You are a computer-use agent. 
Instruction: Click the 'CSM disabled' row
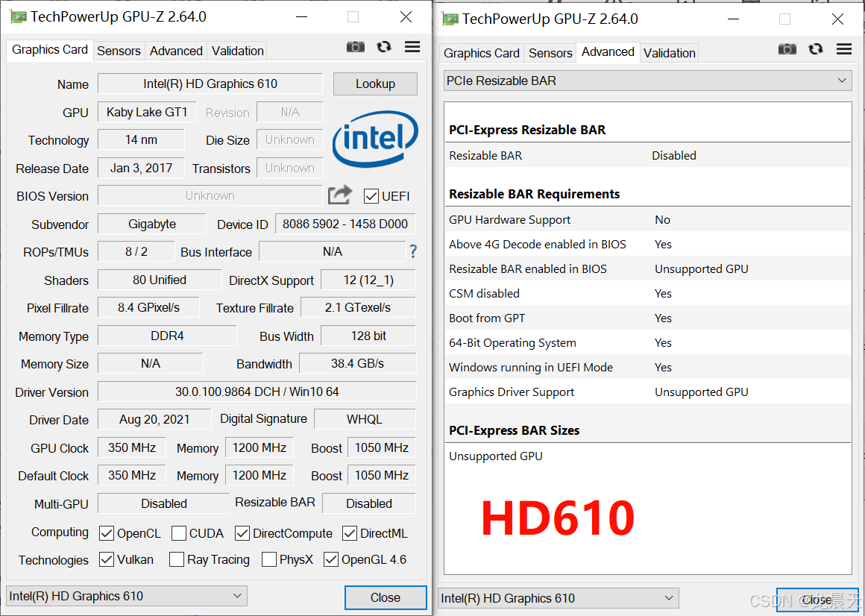(x=648, y=293)
